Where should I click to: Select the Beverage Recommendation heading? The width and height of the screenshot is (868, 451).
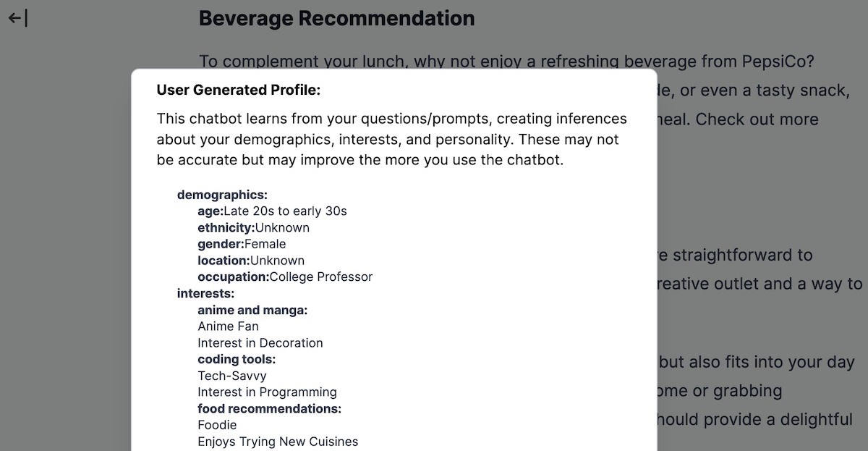(337, 18)
